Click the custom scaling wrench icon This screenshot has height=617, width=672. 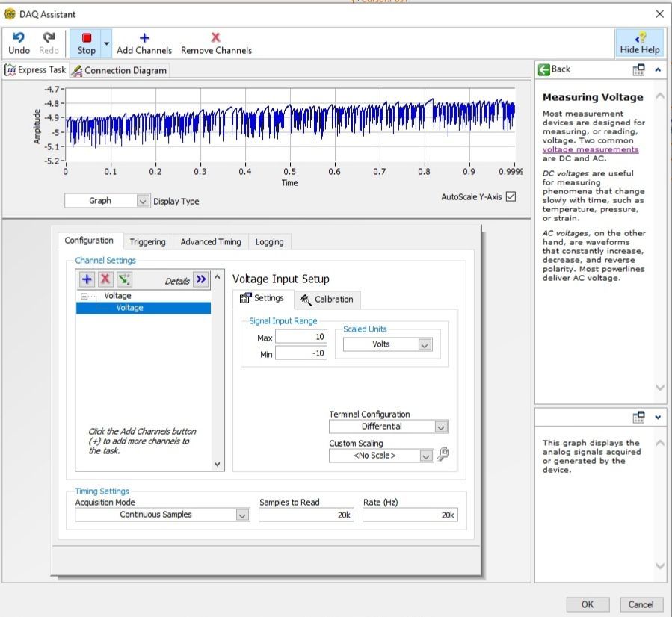tap(443, 454)
